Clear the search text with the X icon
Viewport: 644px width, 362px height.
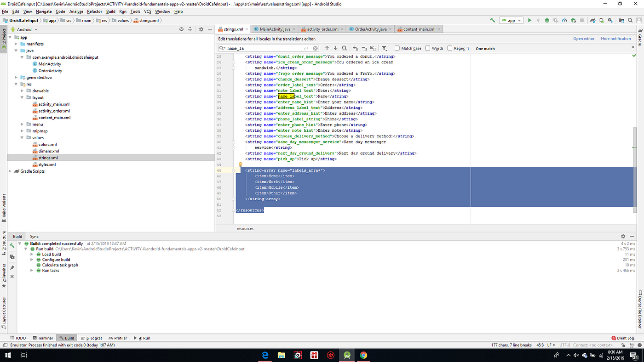coord(315,48)
